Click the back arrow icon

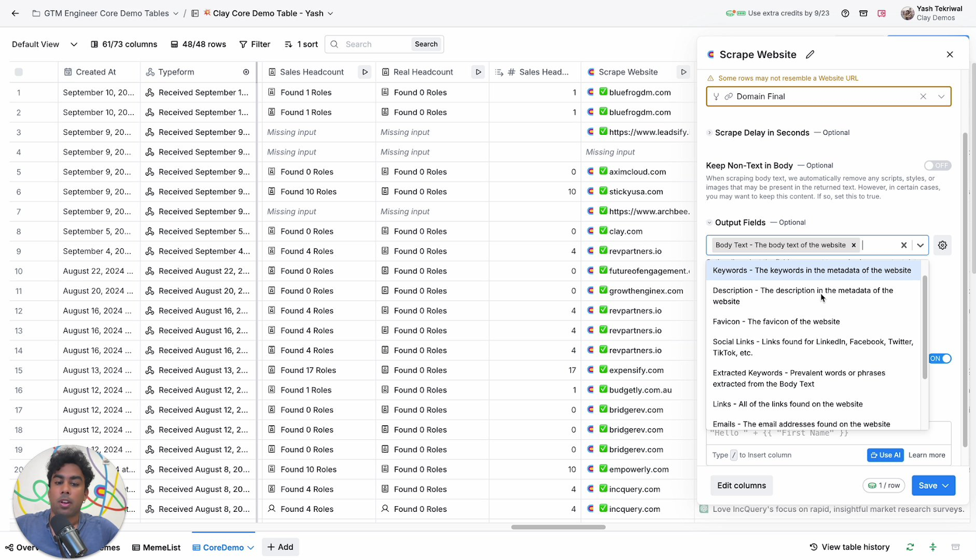pyautogui.click(x=15, y=13)
